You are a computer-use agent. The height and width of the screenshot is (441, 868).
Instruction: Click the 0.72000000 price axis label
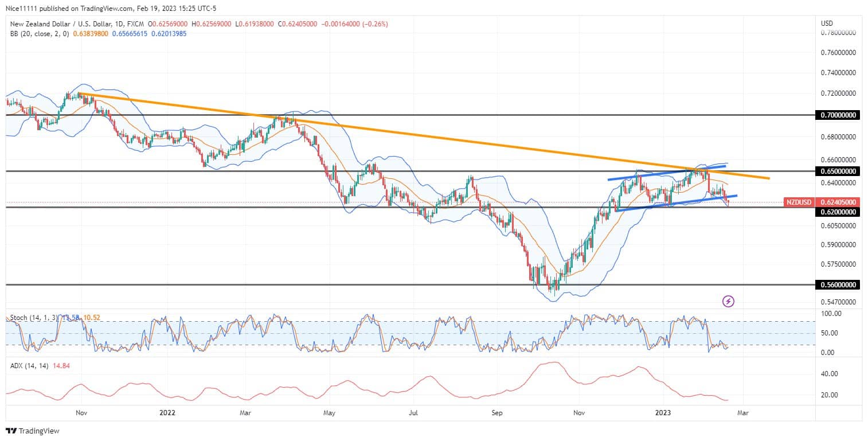pyautogui.click(x=838, y=93)
